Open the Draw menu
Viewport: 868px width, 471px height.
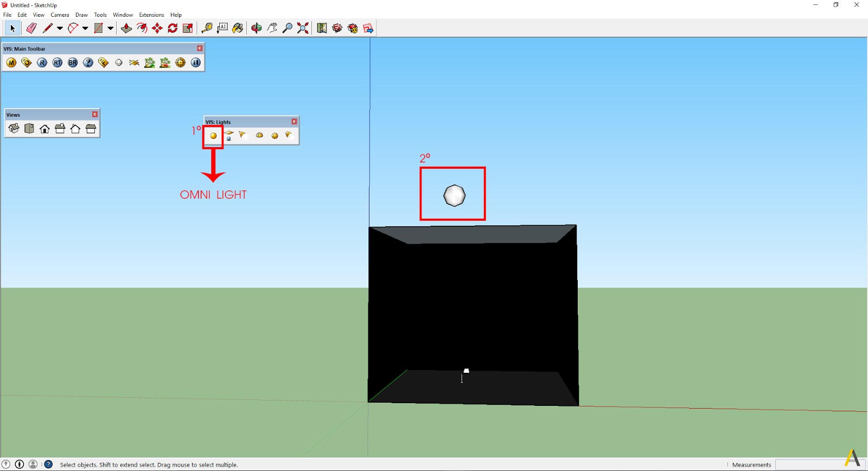pos(81,15)
